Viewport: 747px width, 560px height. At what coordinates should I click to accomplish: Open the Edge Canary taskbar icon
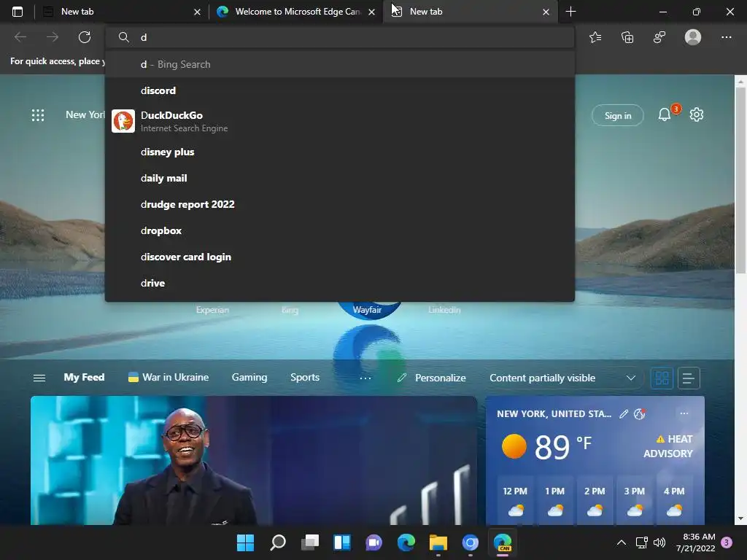point(503,542)
